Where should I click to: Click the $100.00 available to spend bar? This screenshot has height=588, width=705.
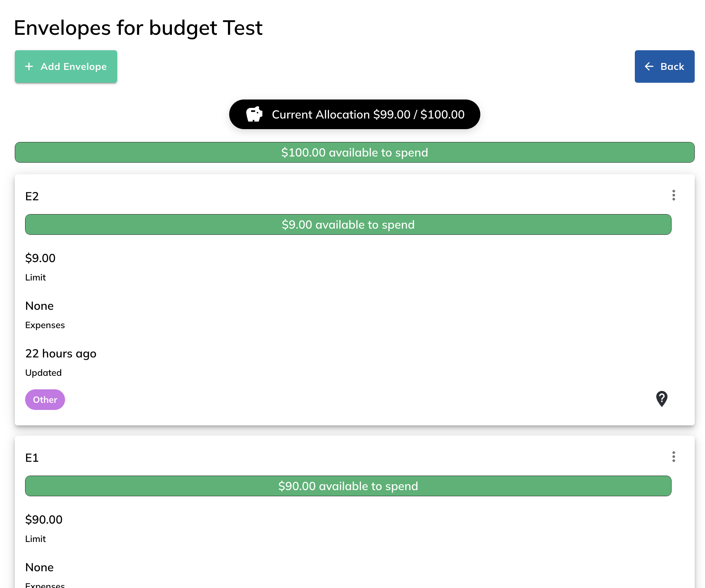point(354,152)
